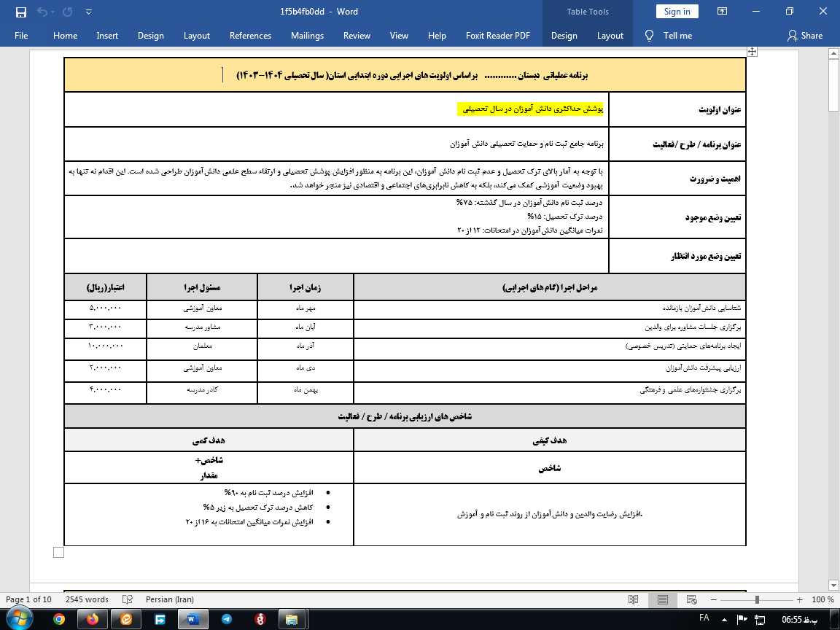
Task: Click the vertical scrollbar down arrow
Action: pos(833,585)
